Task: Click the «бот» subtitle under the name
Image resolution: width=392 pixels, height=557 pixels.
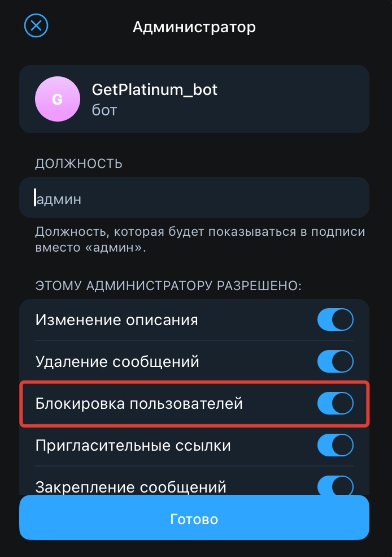Action: click(x=104, y=110)
